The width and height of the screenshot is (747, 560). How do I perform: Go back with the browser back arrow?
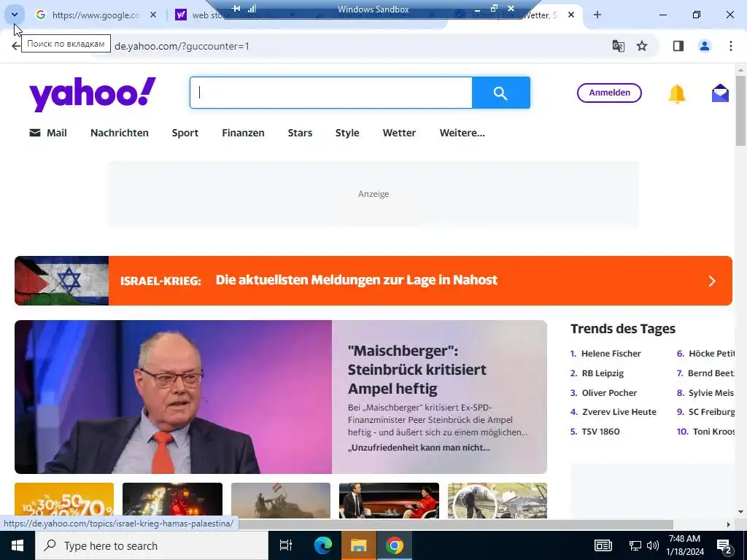point(16,46)
